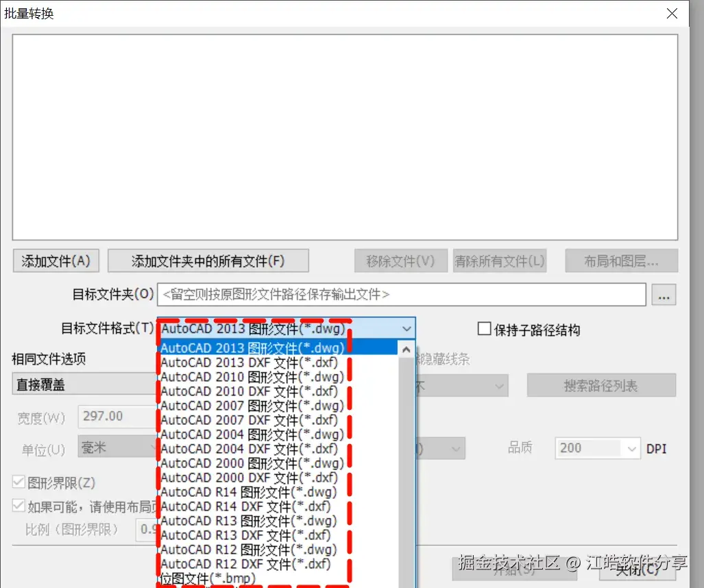Image resolution: width=704 pixels, height=588 pixels.
Task: Choose AutoCAD 2004 图形文件(*.dwg) format
Action: [278, 434]
